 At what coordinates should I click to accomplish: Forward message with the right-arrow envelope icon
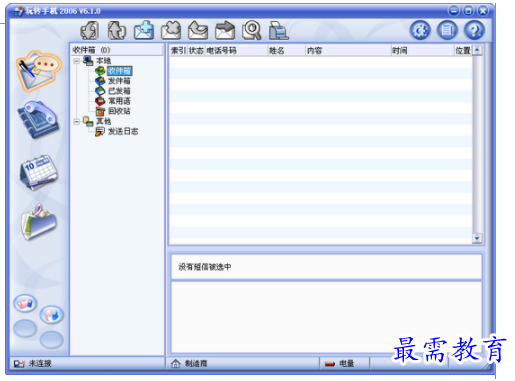[x=225, y=30]
